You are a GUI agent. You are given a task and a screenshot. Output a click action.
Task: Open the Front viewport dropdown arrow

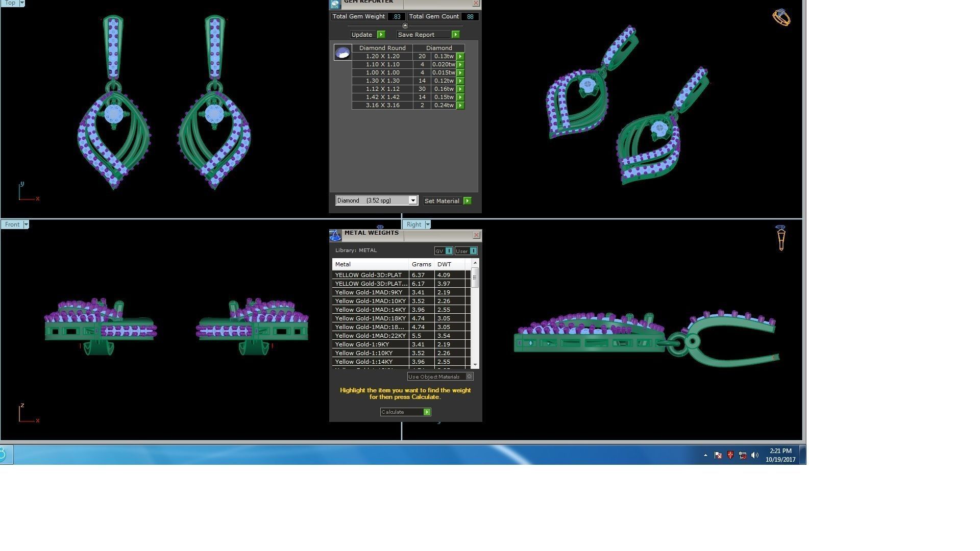pyautogui.click(x=26, y=224)
